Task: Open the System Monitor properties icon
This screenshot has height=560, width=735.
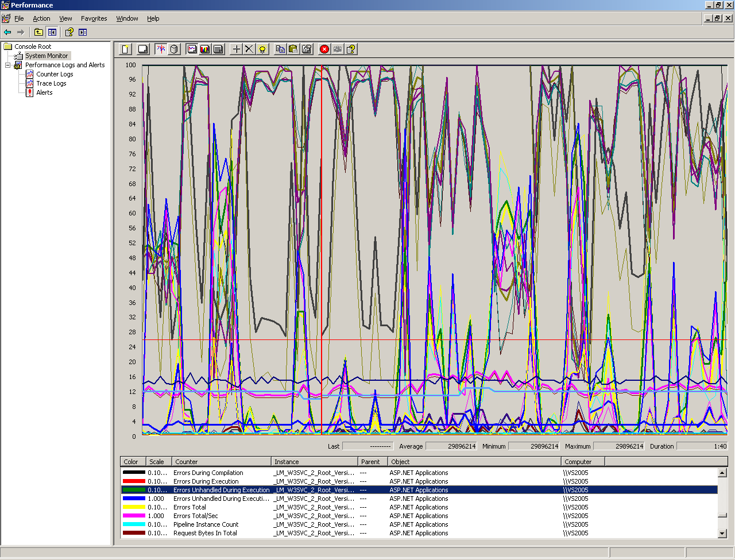Action: pyautogui.click(x=307, y=49)
